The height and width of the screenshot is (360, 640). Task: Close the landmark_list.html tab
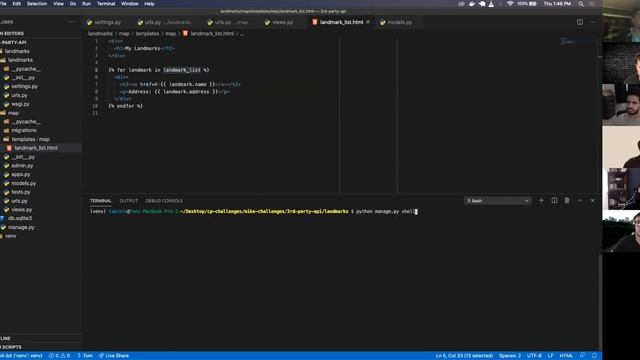(368, 22)
